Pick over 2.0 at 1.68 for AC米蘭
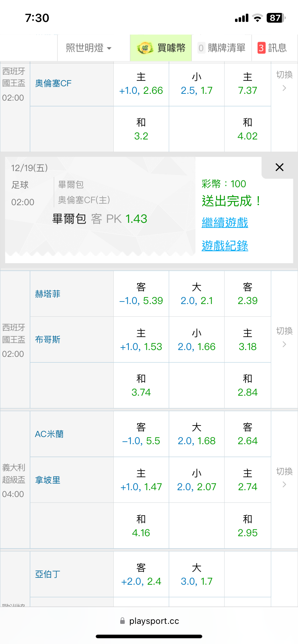The height and width of the screenshot is (644, 298). tap(197, 434)
